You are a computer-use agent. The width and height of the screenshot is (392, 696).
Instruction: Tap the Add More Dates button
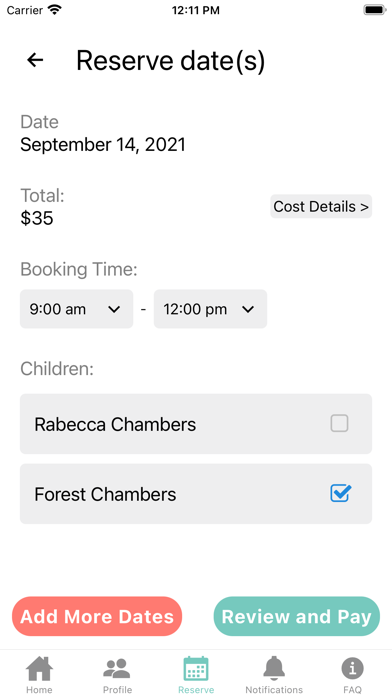click(97, 617)
